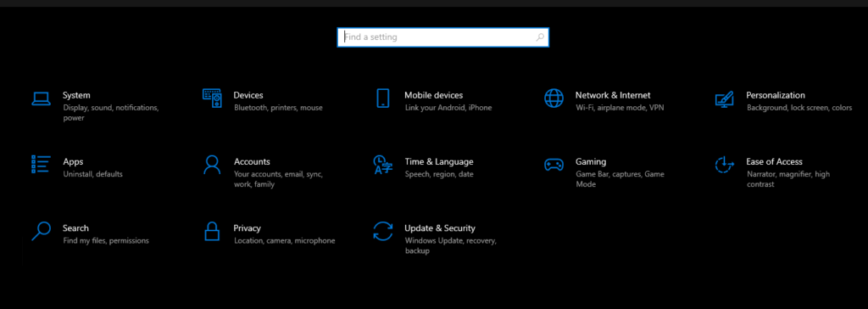Click the Devices keyboard and speaker icon

coord(212,98)
